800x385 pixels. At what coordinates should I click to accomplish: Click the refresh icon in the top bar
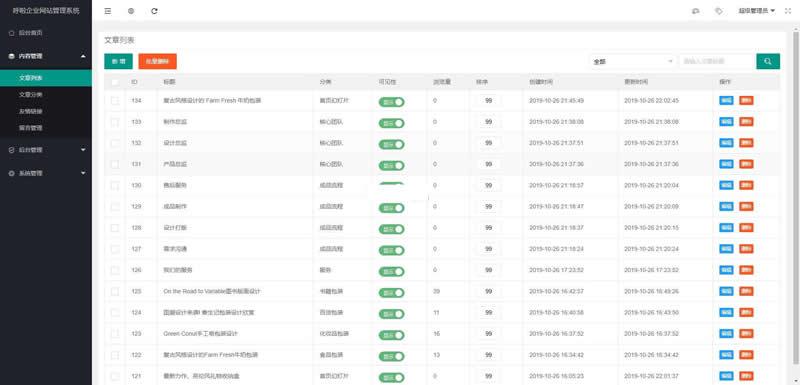coord(154,11)
